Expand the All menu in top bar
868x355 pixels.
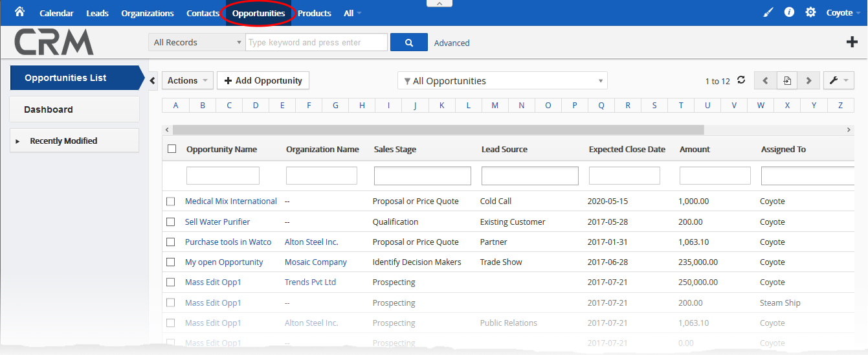(353, 13)
